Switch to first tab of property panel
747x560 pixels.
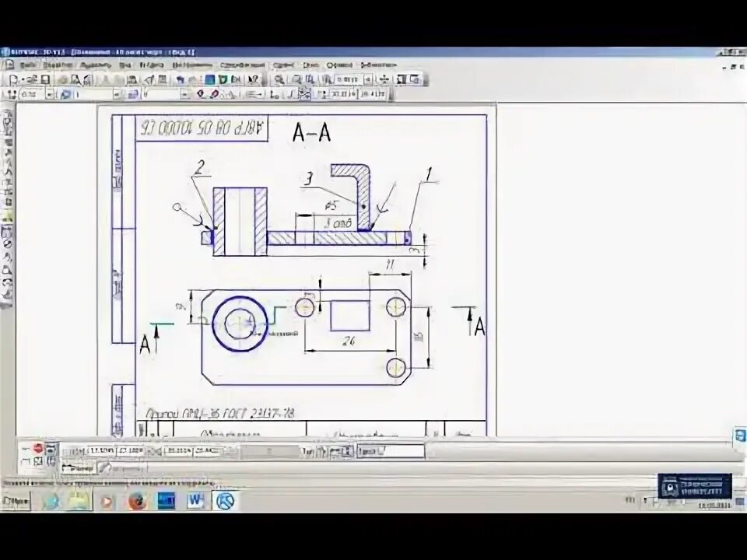click(79, 469)
